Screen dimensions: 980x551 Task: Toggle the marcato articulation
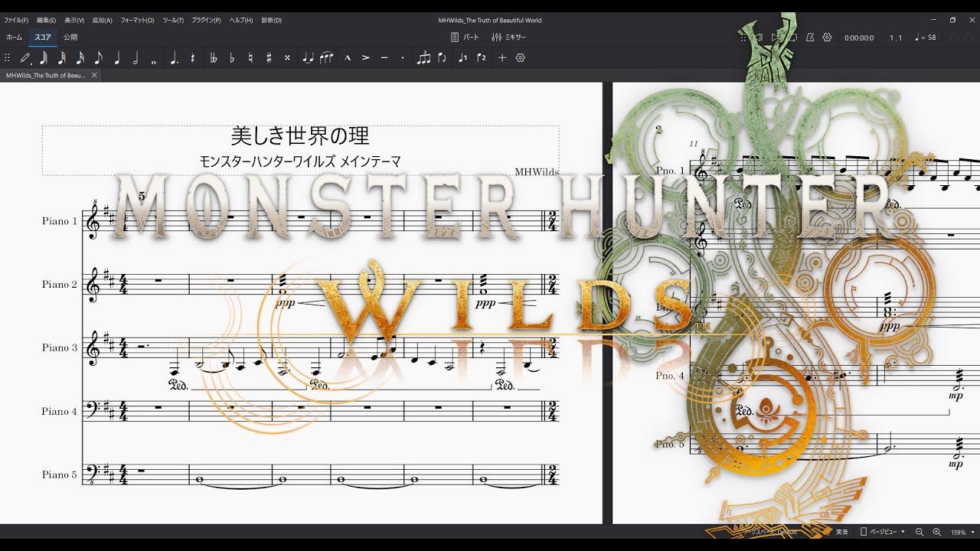pyautogui.click(x=347, y=57)
